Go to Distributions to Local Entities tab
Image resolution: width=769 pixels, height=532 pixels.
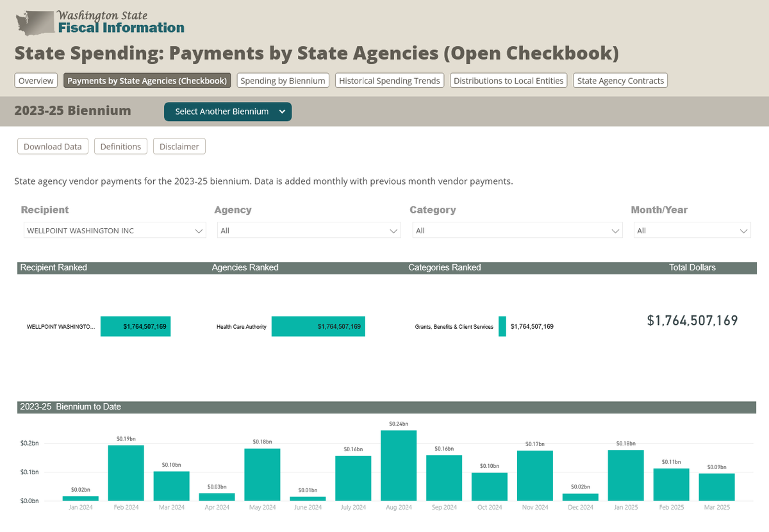click(x=508, y=81)
